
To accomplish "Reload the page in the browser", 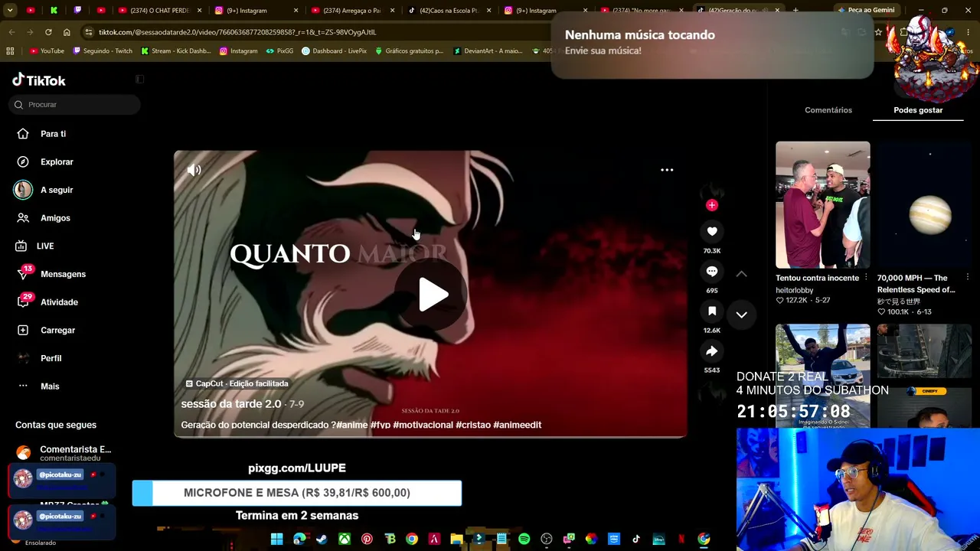I will (x=48, y=32).
